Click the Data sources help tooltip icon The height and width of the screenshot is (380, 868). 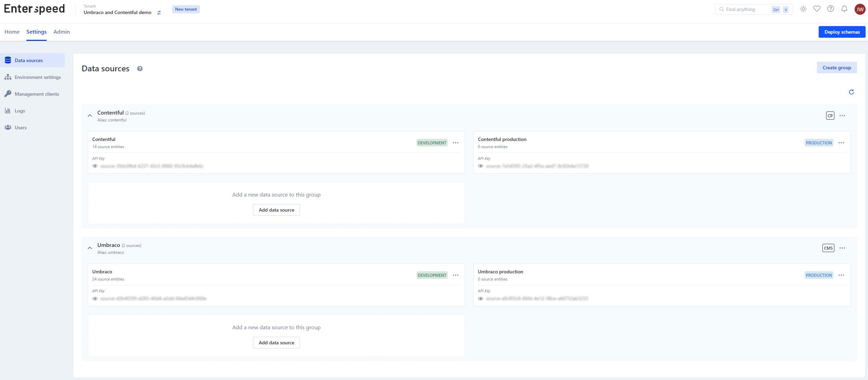[140, 69]
